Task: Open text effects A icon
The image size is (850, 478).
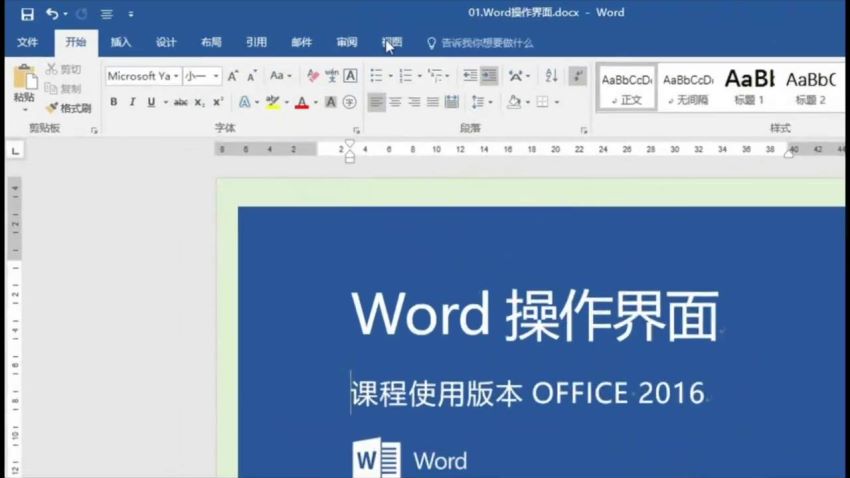Action: 244,102
